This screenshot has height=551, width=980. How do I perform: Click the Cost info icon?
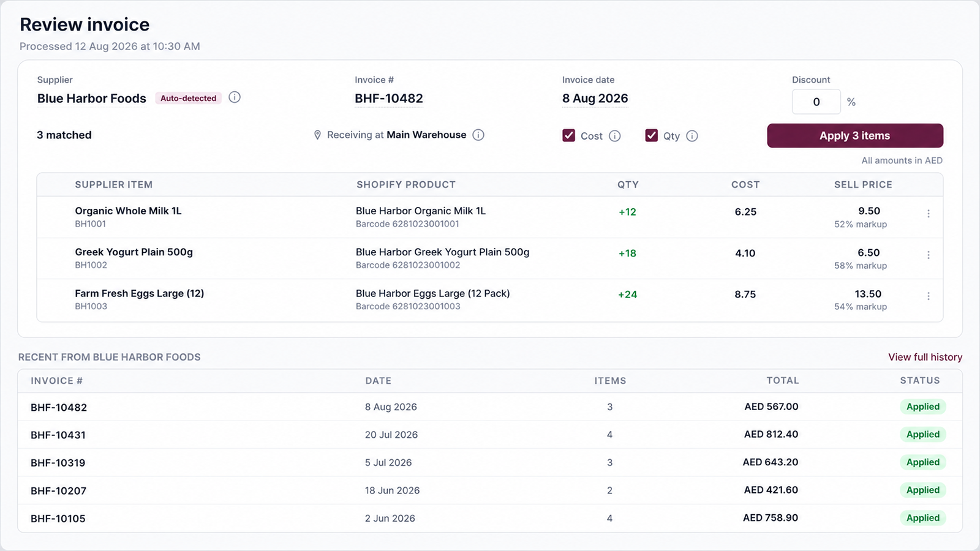click(x=615, y=136)
